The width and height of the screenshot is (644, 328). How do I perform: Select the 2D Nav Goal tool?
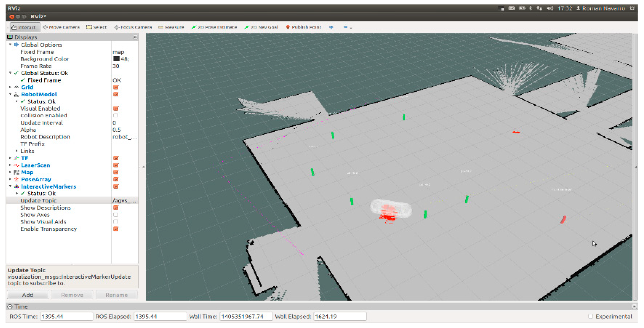[261, 27]
